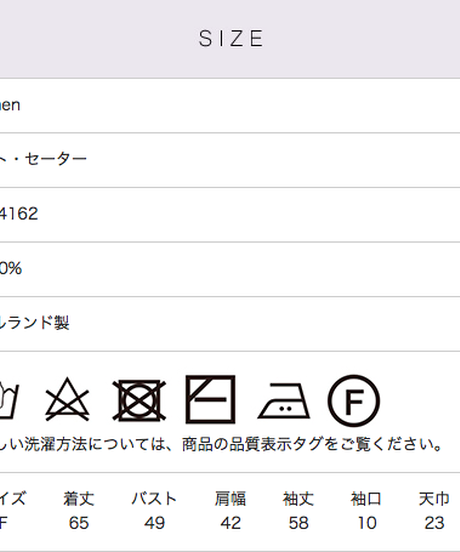460x552 pixels.
Task: Click the バスト column header
Action: click(x=154, y=499)
